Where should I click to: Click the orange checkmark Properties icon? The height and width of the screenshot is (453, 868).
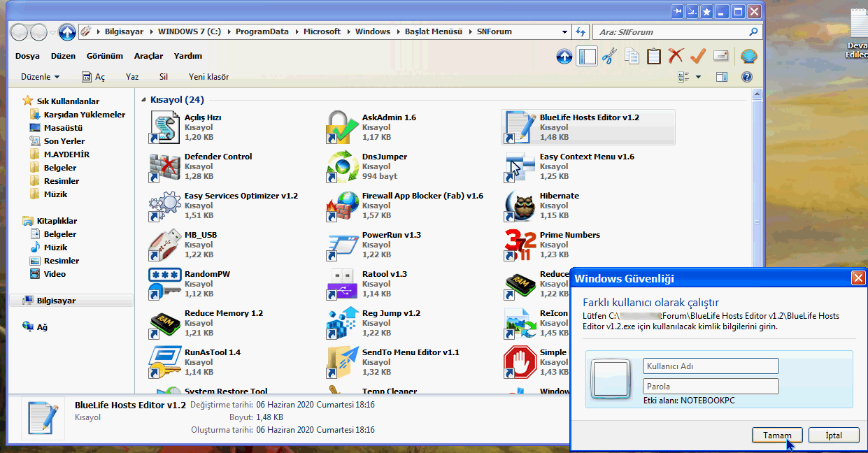tap(698, 57)
